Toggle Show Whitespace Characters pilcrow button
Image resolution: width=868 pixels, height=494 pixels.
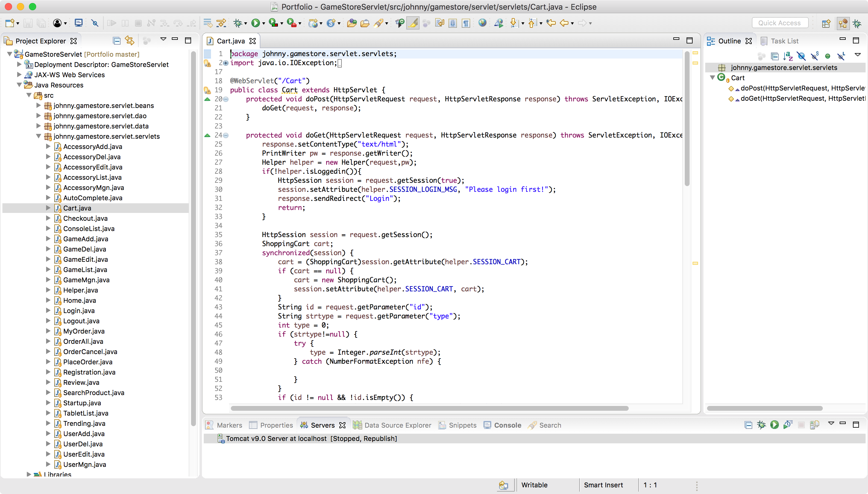point(466,23)
